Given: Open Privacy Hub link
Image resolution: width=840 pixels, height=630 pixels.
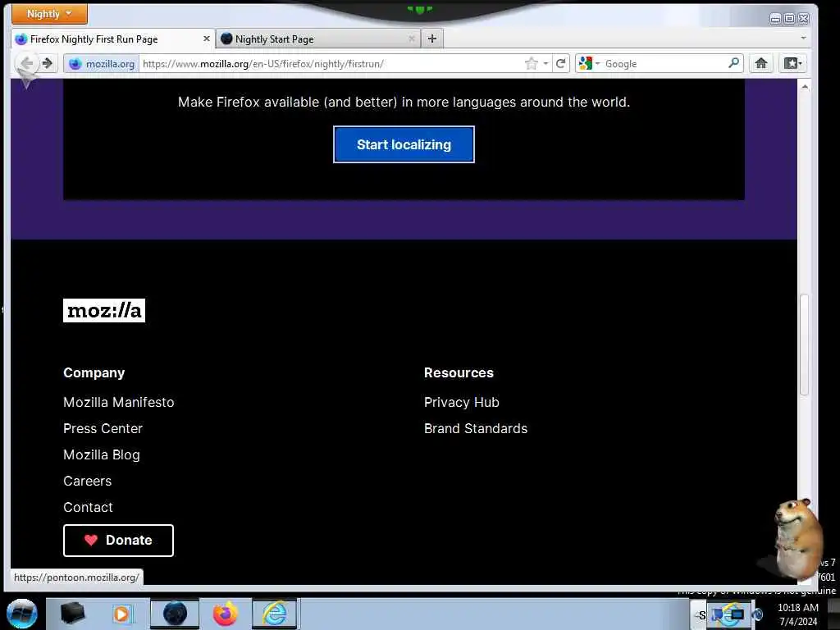Looking at the screenshot, I should (462, 402).
